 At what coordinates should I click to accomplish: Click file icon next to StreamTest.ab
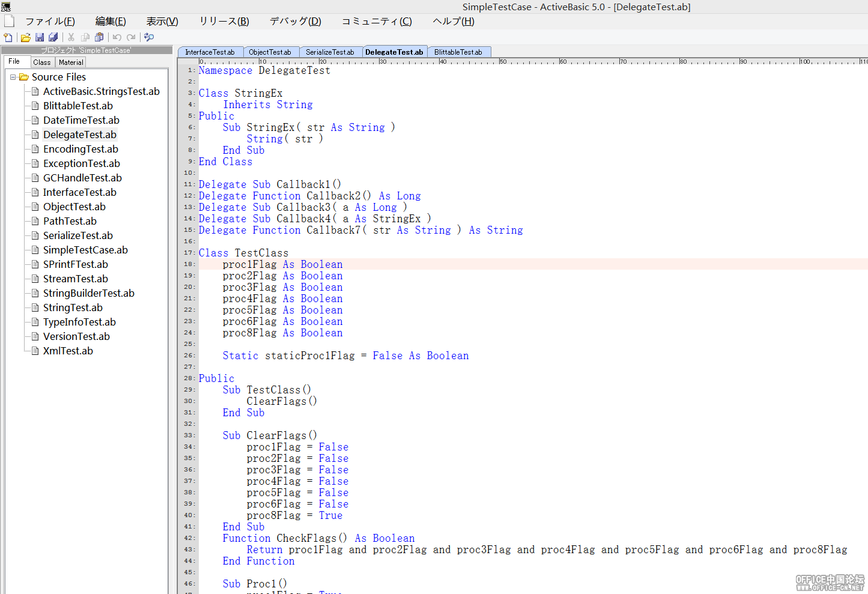pyautogui.click(x=35, y=279)
